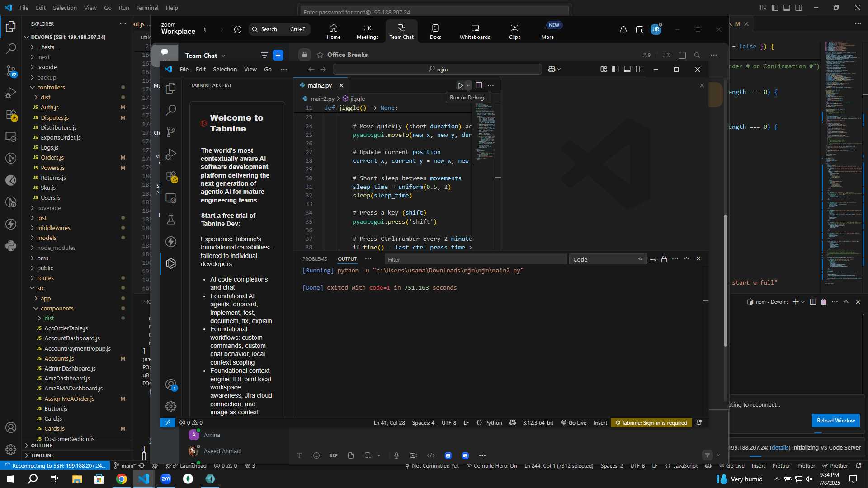
Task: Open Zoom from the Windows taskbar
Action: 166,479
